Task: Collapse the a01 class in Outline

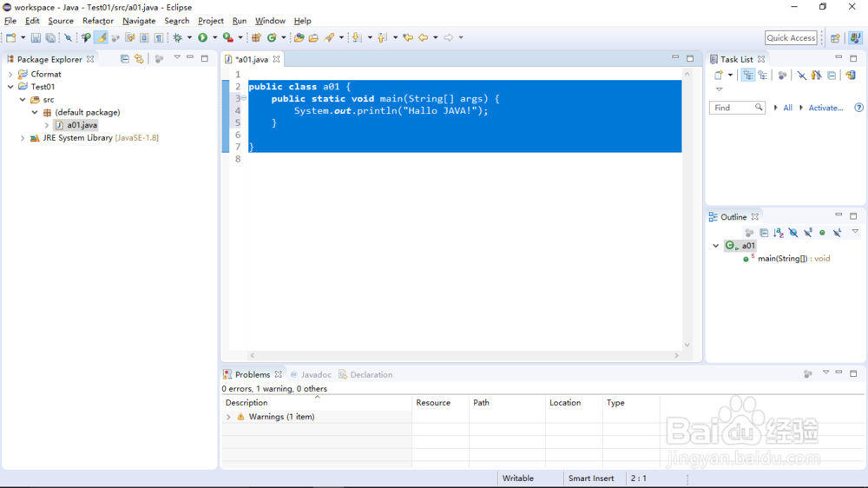Action: [716, 246]
